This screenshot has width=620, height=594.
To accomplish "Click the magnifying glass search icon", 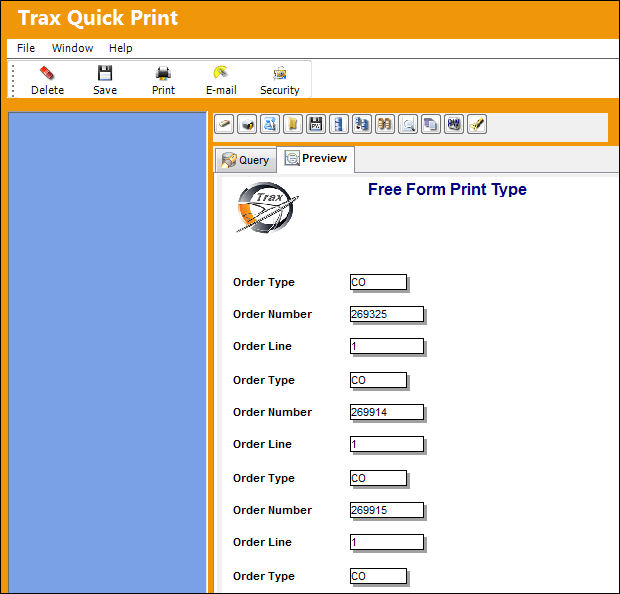I will coord(408,124).
